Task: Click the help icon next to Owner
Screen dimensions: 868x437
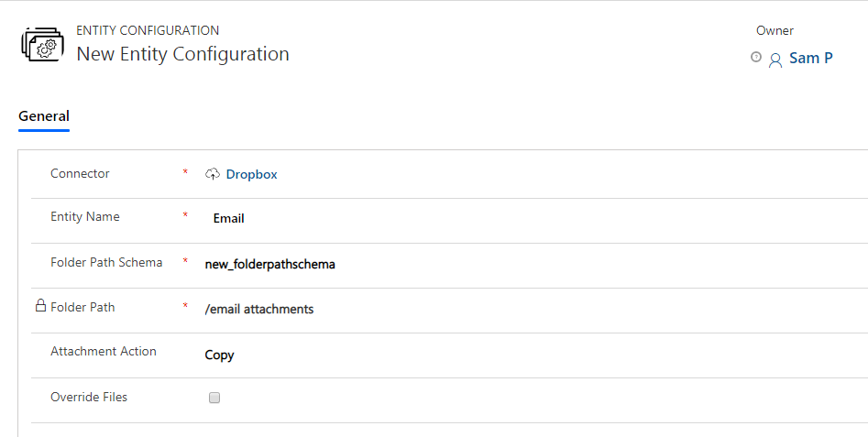Action: 755,57
